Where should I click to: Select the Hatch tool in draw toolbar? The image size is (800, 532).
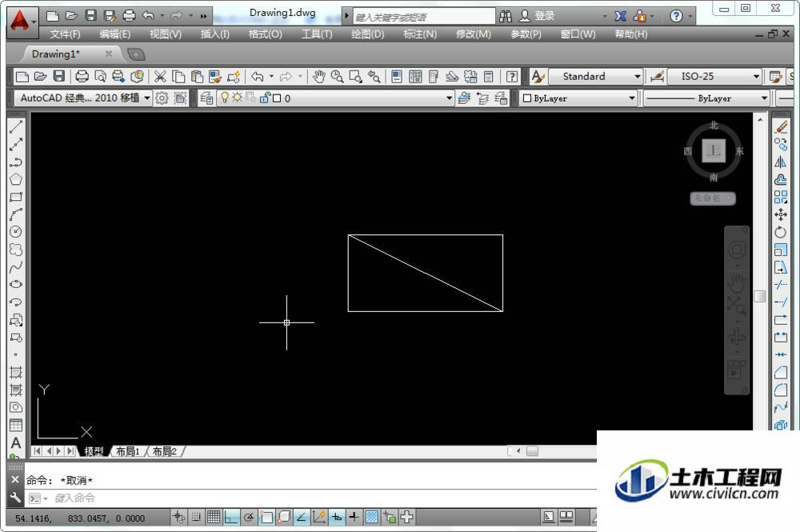click(16, 372)
